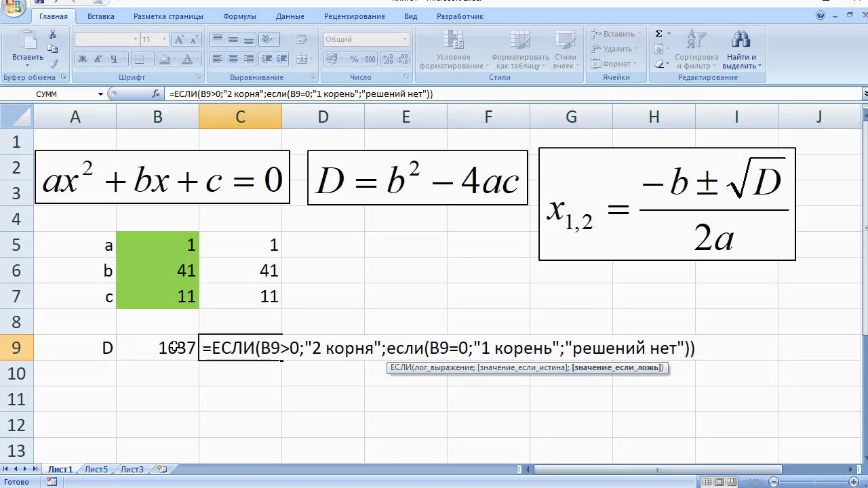This screenshot has width=868, height=488.
Task: Select column header G
Action: click(571, 117)
